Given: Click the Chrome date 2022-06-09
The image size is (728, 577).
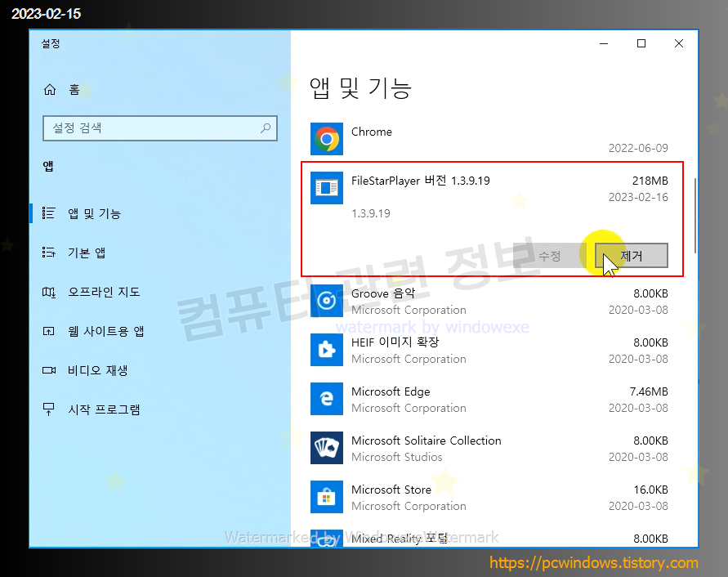Looking at the screenshot, I should [638, 148].
